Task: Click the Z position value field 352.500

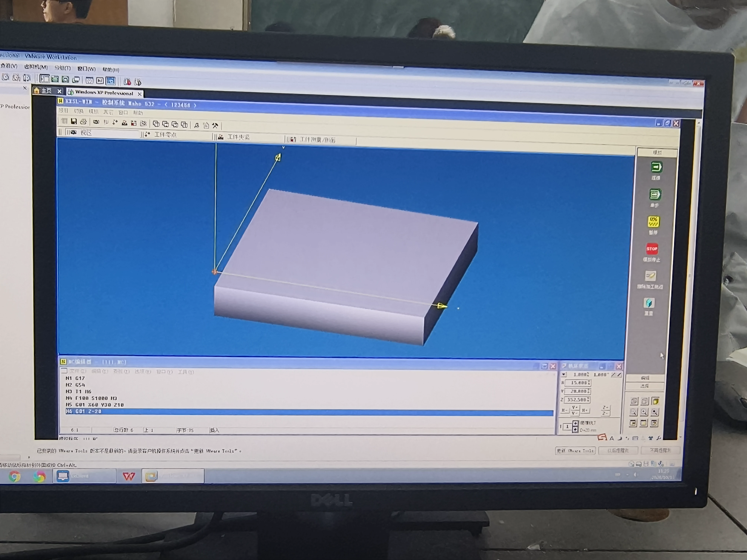Action: tap(577, 400)
